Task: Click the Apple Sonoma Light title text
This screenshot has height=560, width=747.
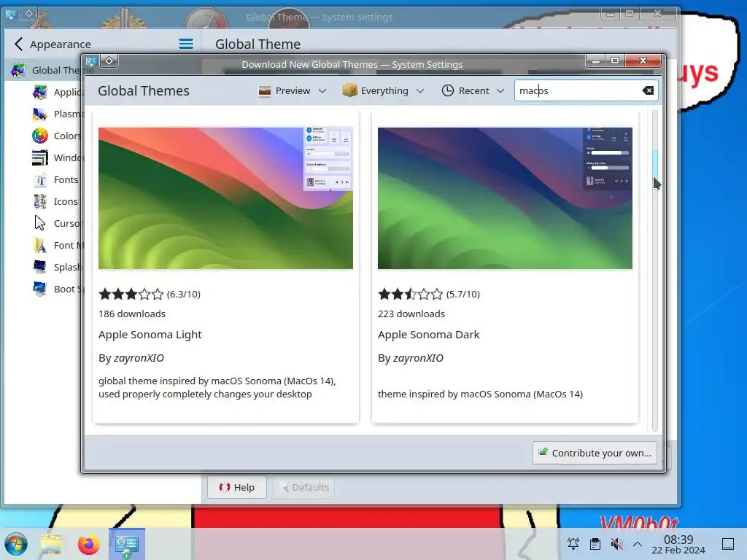Action: pyautogui.click(x=150, y=335)
